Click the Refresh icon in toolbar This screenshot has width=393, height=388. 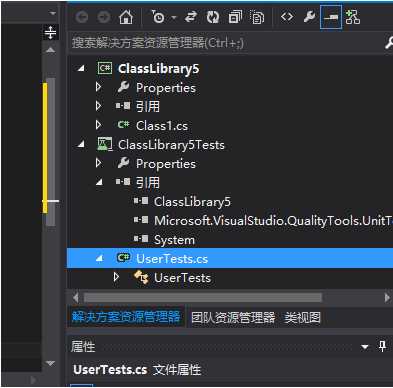pyautogui.click(x=213, y=17)
